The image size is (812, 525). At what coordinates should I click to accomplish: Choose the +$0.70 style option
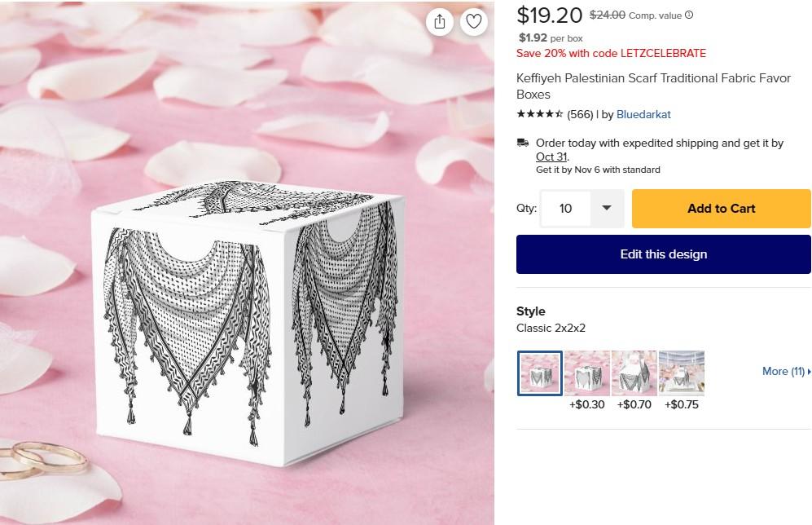click(634, 373)
